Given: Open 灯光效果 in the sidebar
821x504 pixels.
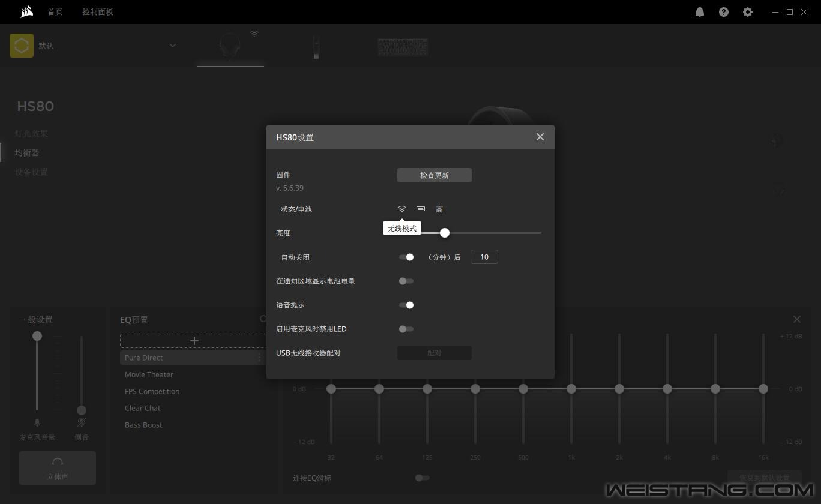Looking at the screenshot, I should 31,133.
